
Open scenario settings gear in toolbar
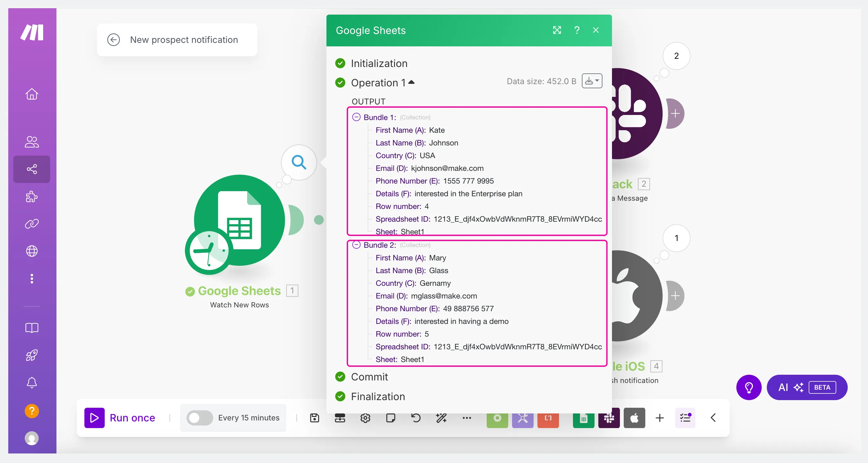pyautogui.click(x=365, y=418)
